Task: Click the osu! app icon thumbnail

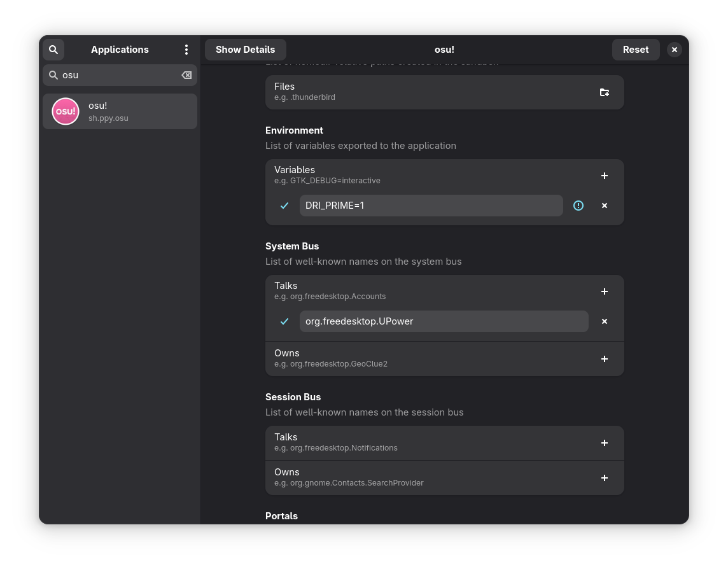Action: point(65,111)
